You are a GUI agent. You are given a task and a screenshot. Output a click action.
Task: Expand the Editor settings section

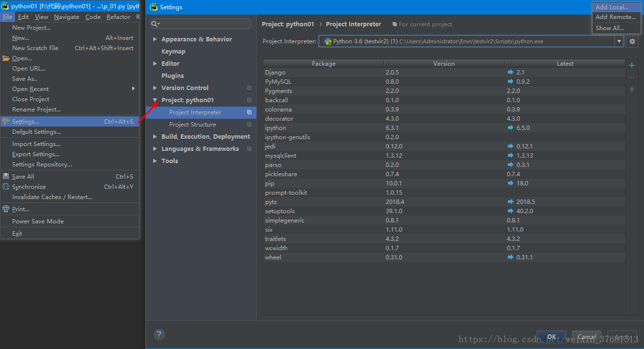tap(155, 64)
